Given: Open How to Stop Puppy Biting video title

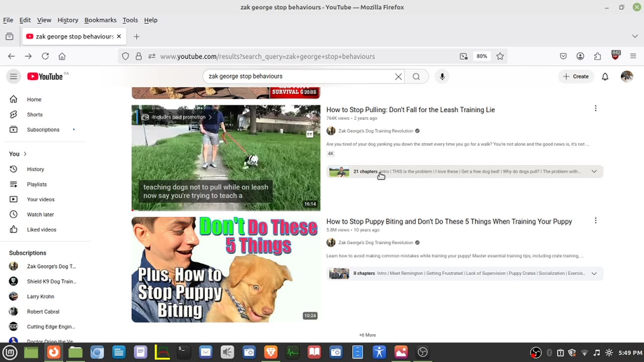Looking at the screenshot, I should tap(449, 221).
